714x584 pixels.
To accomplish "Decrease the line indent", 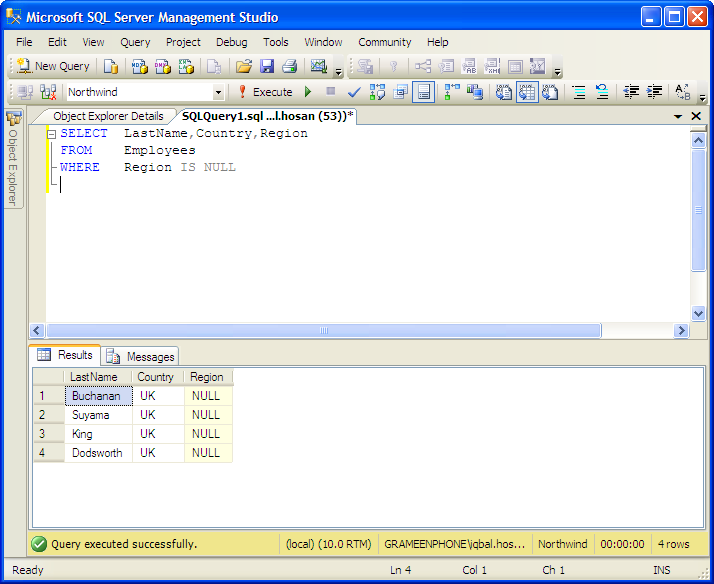I will click(x=631, y=92).
